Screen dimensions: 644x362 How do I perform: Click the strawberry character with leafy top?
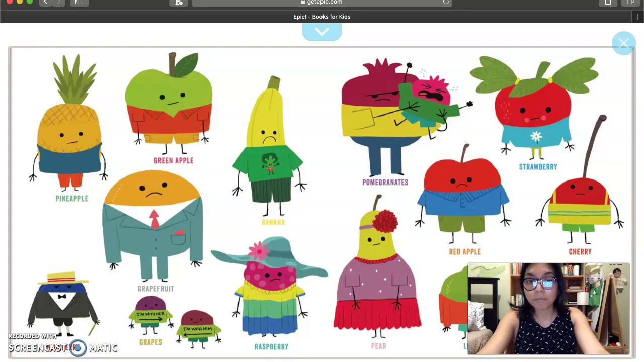(534, 108)
